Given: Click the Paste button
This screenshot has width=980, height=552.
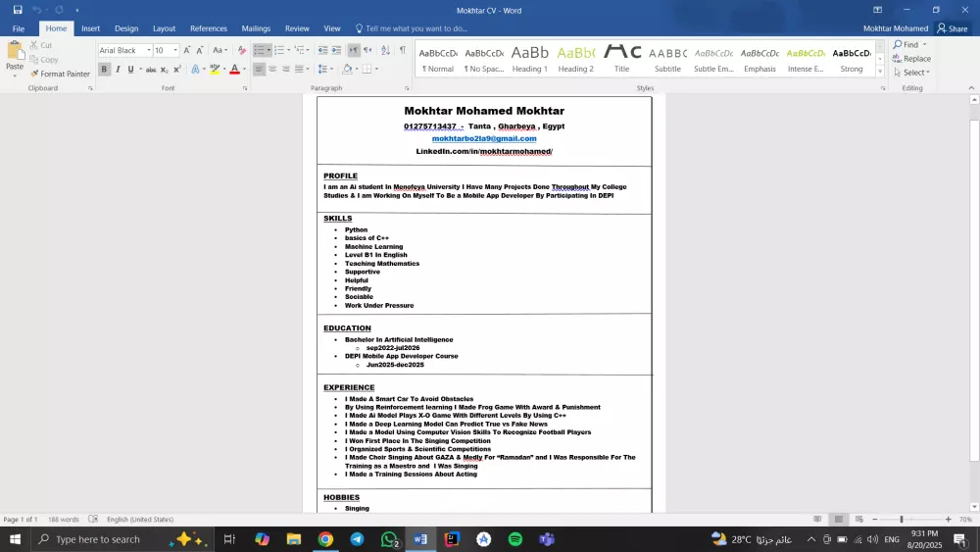Looking at the screenshot, I should pos(15,60).
